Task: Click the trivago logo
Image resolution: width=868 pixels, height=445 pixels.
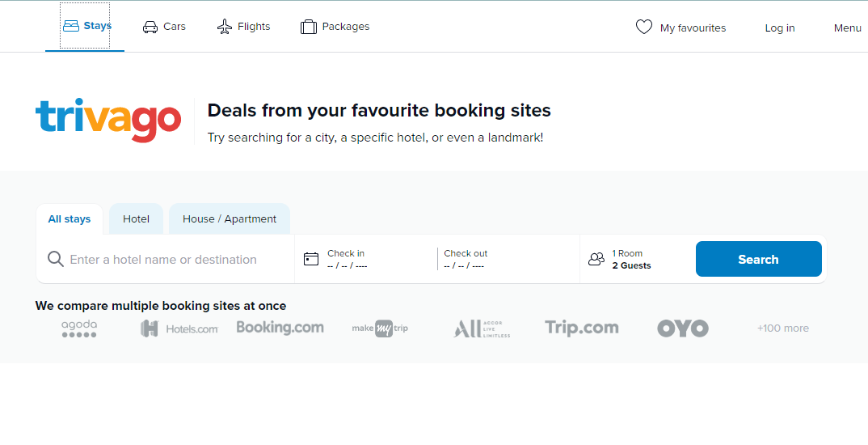Action: tap(108, 121)
